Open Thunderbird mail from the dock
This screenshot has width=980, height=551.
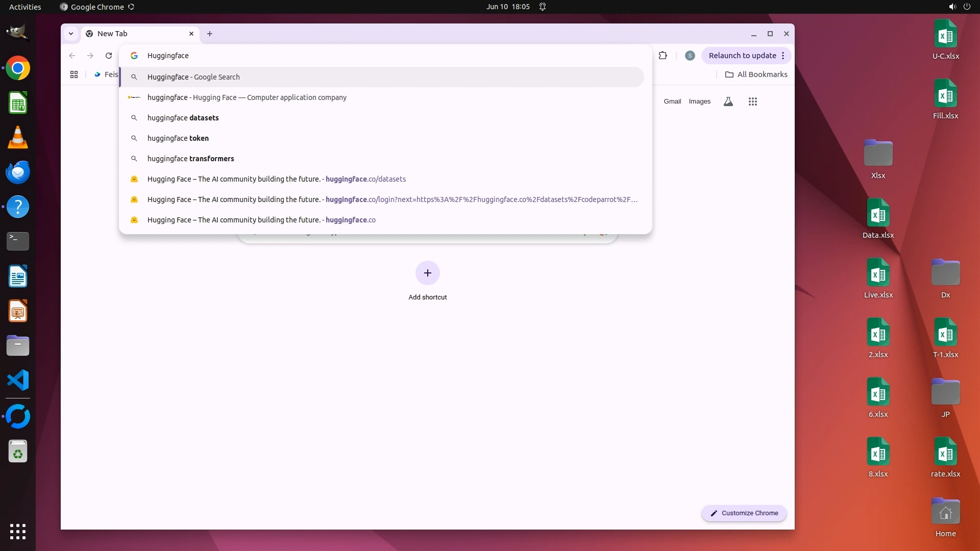coord(18,172)
